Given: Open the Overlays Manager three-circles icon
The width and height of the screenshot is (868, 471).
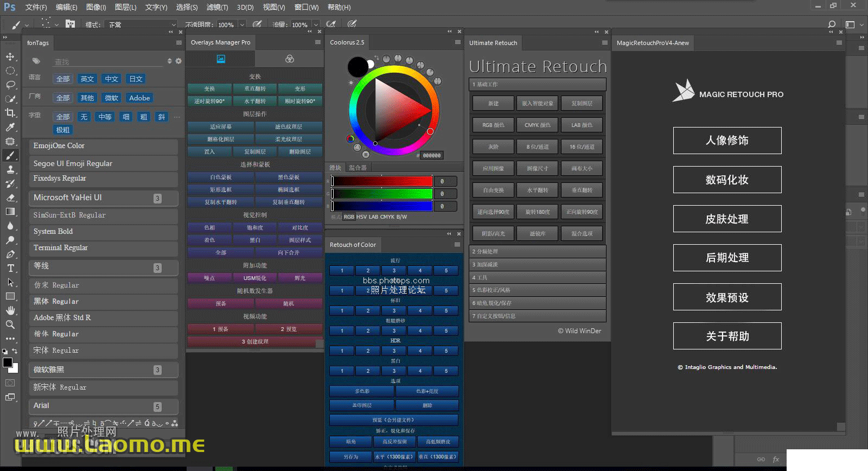Looking at the screenshot, I should 290,59.
